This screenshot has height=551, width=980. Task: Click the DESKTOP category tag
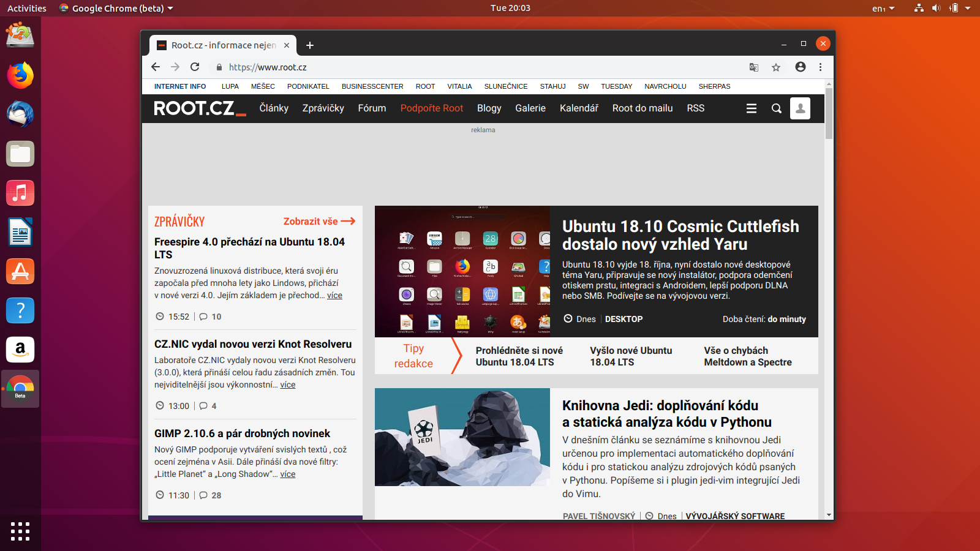(624, 319)
